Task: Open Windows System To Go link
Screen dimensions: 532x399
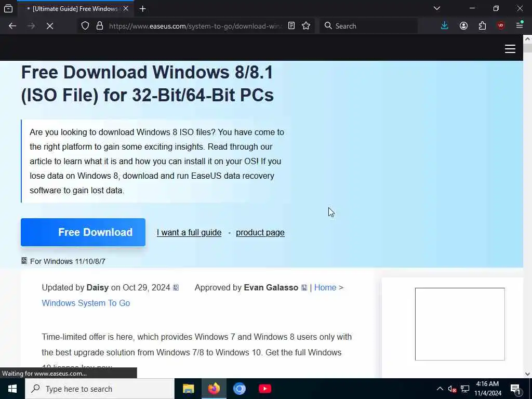Action: point(86,303)
